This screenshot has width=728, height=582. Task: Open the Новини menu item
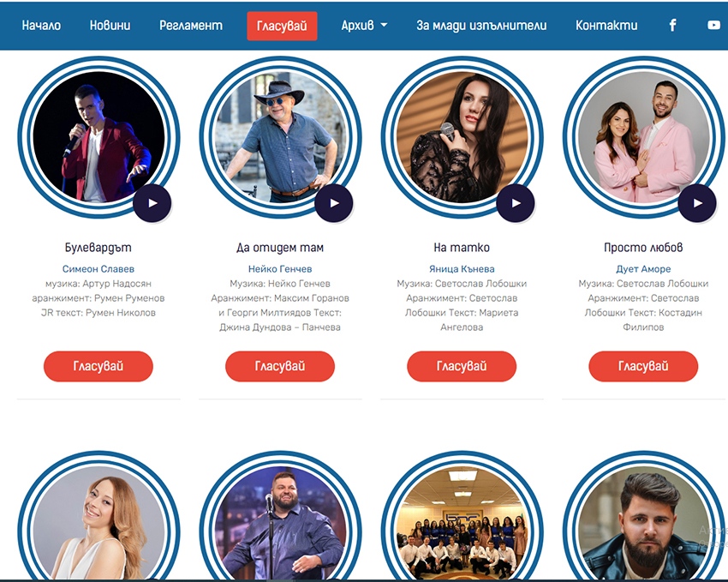pos(110,25)
